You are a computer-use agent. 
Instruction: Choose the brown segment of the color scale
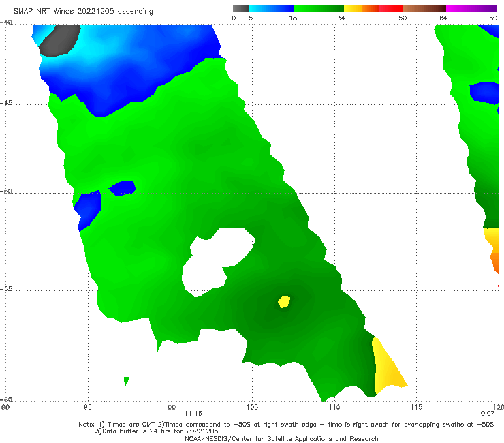[424, 8]
